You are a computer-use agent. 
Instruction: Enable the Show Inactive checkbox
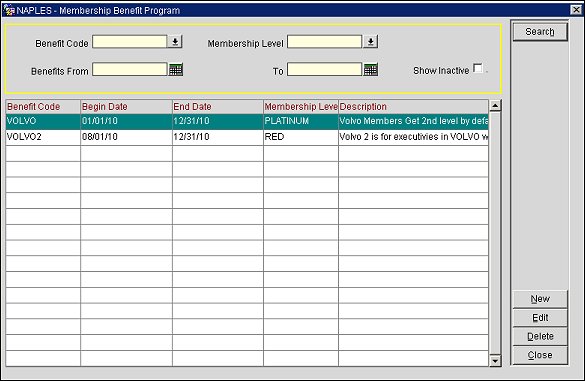[478, 68]
